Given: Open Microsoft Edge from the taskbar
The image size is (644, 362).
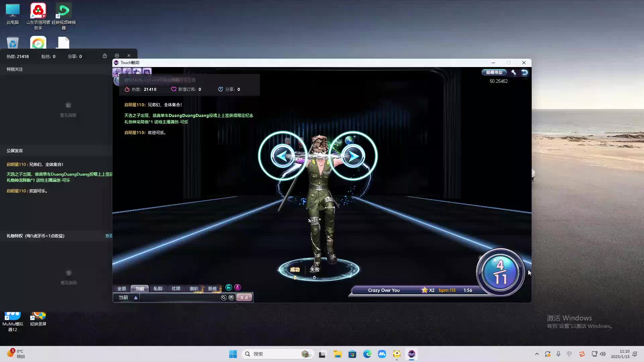Looking at the screenshot, I should coord(367,354).
